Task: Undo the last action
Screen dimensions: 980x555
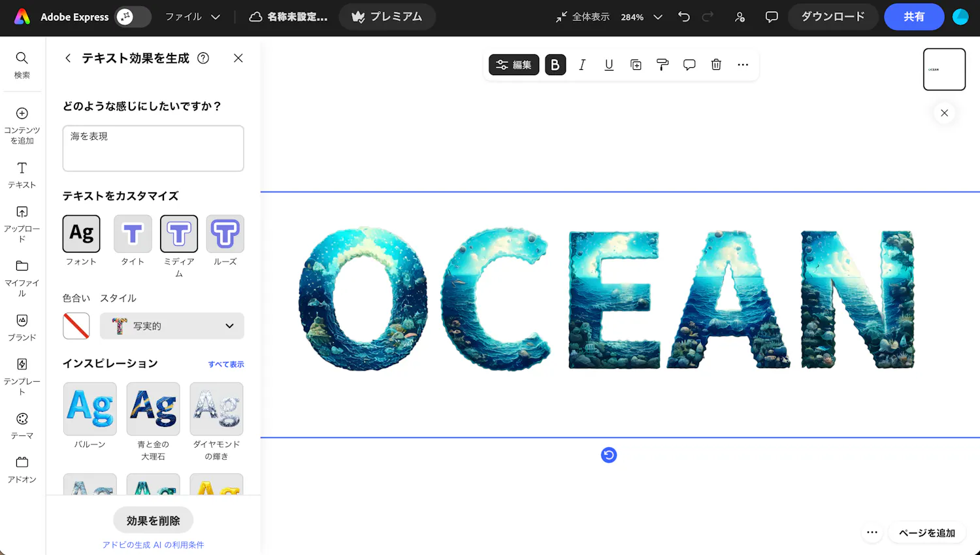Action: tap(683, 17)
